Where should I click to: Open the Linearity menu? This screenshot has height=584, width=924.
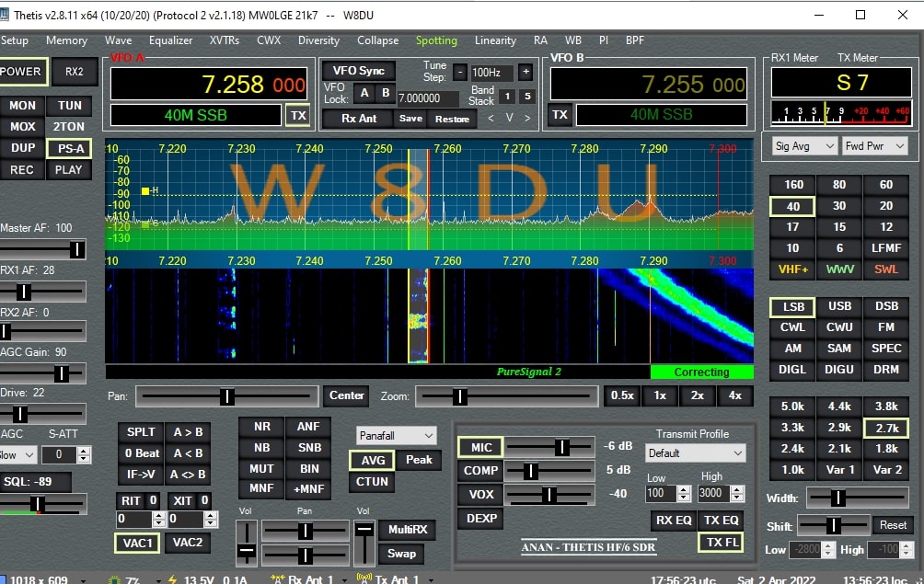(495, 40)
